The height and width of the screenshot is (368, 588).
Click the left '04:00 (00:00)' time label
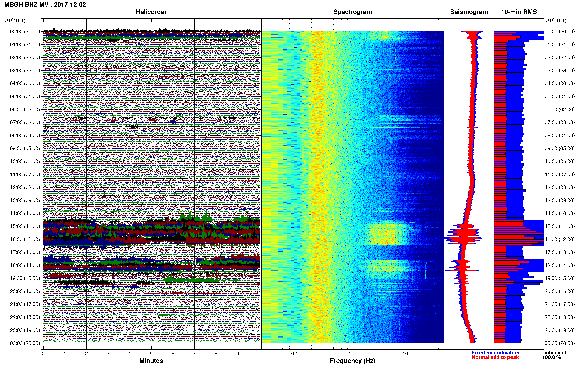25,83
